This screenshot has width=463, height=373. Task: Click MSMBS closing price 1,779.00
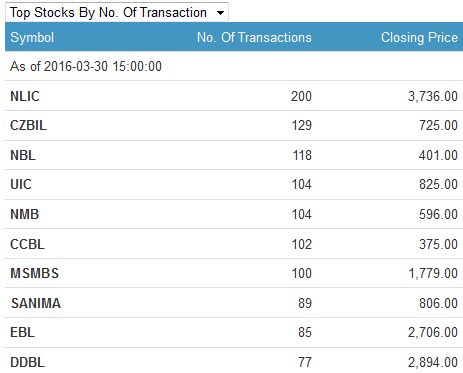[433, 273]
